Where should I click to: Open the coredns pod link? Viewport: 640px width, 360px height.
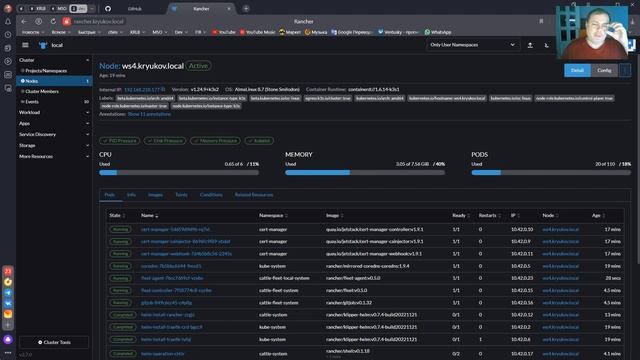(x=171, y=266)
